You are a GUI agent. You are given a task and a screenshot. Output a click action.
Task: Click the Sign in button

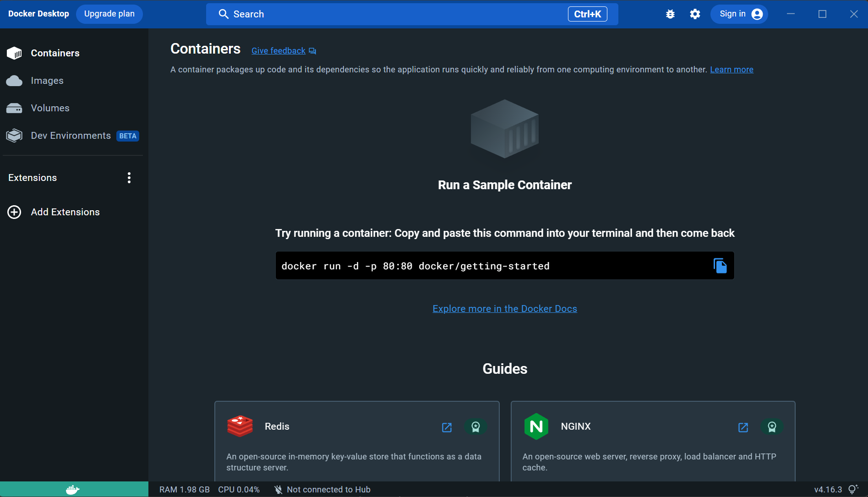[x=739, y=14]
